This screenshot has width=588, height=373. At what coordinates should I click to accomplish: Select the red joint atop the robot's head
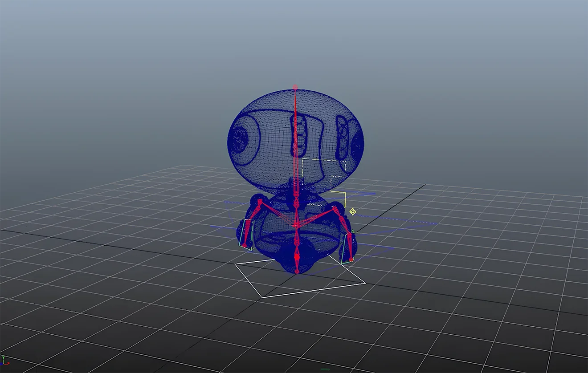pos(295,88)
